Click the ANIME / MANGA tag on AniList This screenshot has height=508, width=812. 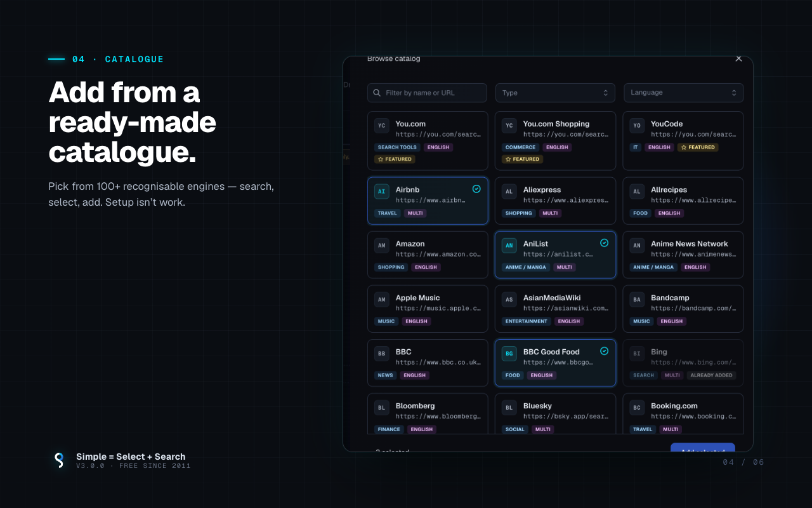pos(525,267)
